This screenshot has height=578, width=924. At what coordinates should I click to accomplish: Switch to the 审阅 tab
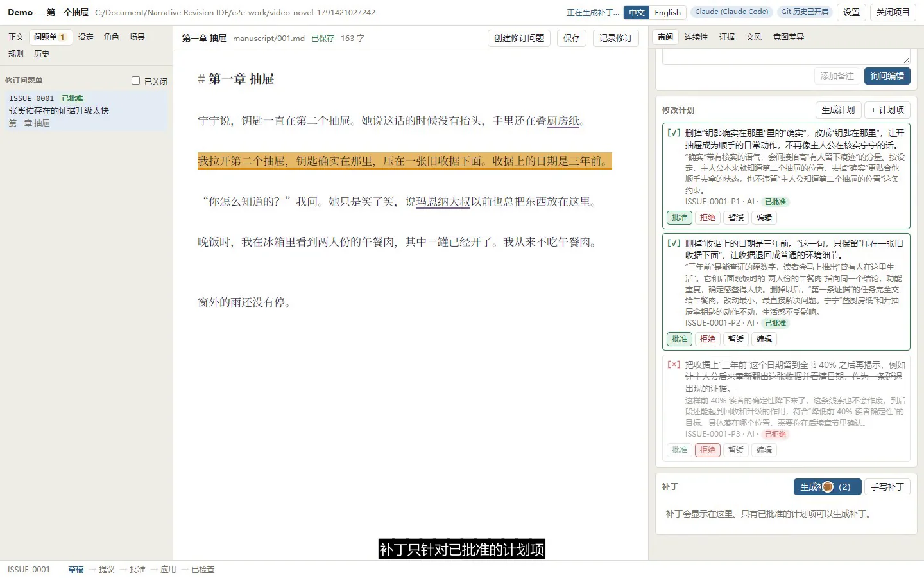tap(666, 37)
